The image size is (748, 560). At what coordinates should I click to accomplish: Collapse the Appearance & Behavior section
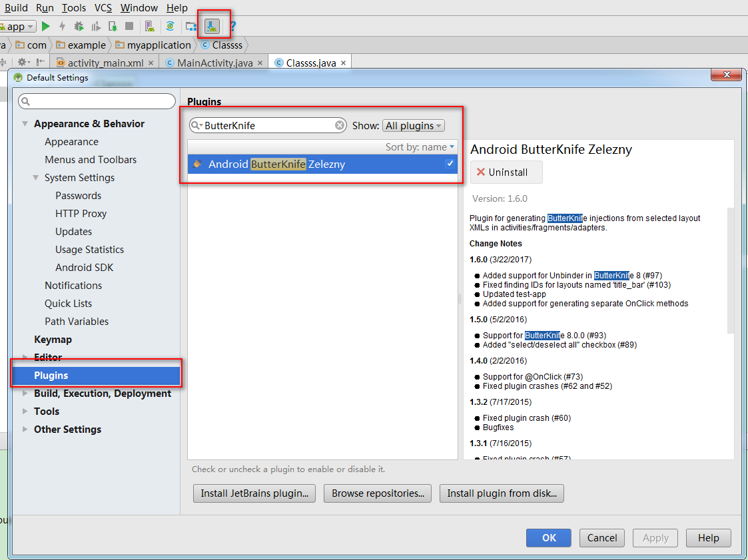(25, 124)
